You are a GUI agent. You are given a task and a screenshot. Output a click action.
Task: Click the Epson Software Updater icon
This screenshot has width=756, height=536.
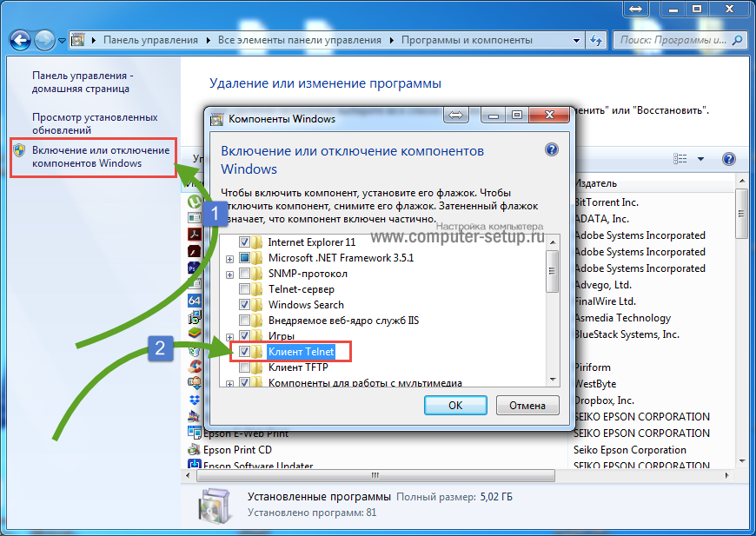point(195,464)
